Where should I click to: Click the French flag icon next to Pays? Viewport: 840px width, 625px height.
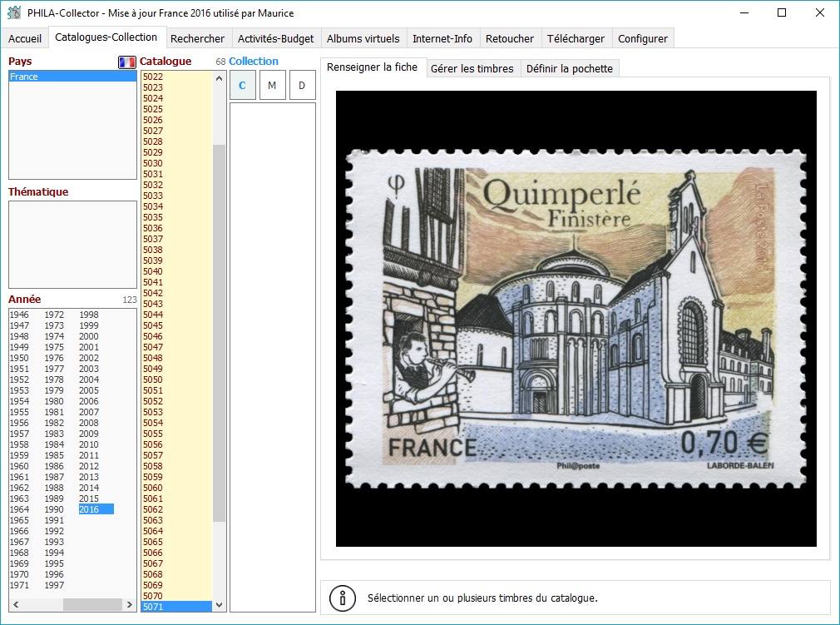pyautogui.click(x=127, y=62)
